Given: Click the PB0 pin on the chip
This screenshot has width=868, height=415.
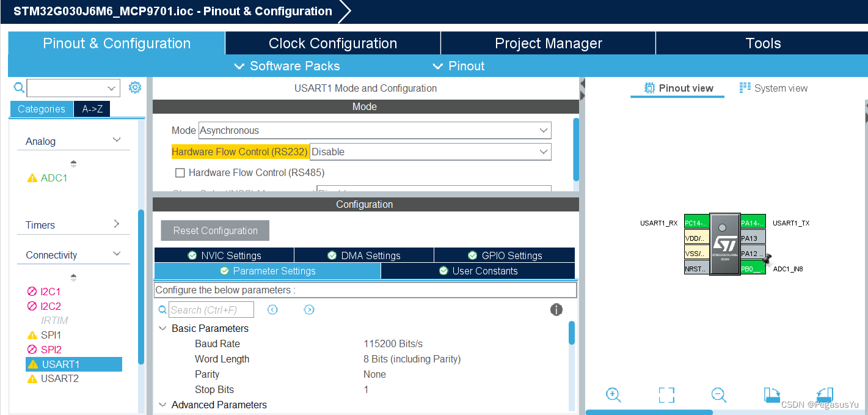Looking at the screenshot, I should tap(753, 268).
